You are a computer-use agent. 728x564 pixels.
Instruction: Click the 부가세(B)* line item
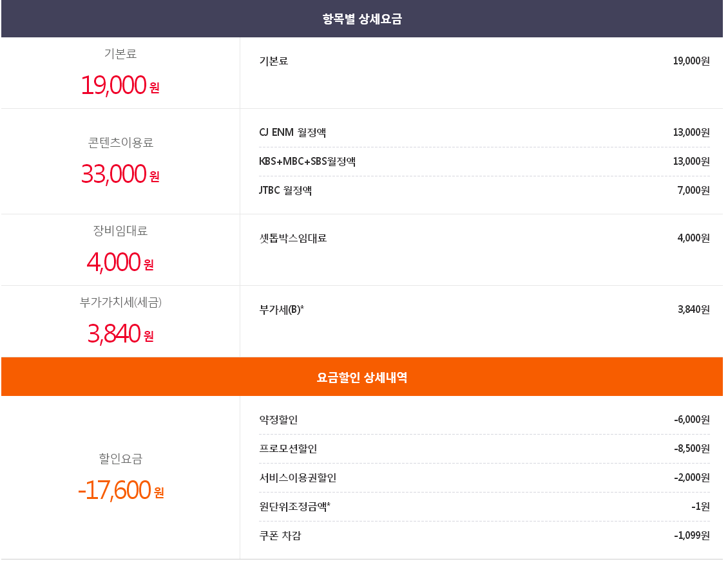(281, 310)
